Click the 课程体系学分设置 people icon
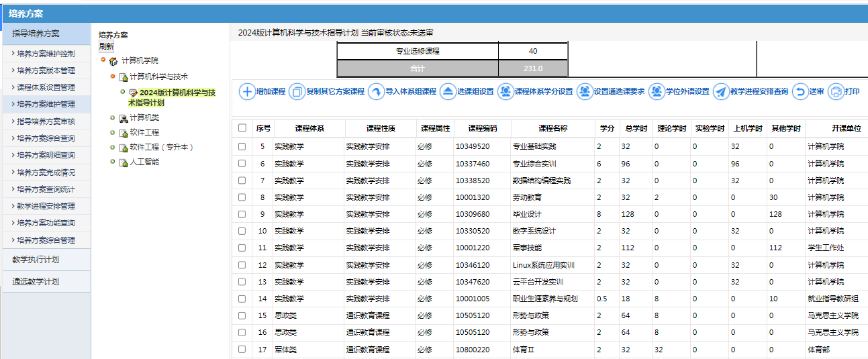Image resolution: width=868 pixels, height=359 pixels. [505, 91]
